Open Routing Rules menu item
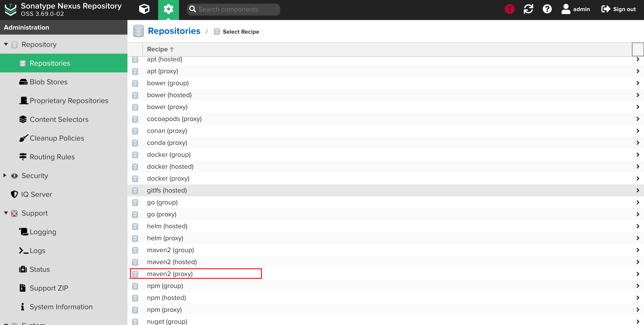This screenshot has width=644, height=325. point(52,157)
